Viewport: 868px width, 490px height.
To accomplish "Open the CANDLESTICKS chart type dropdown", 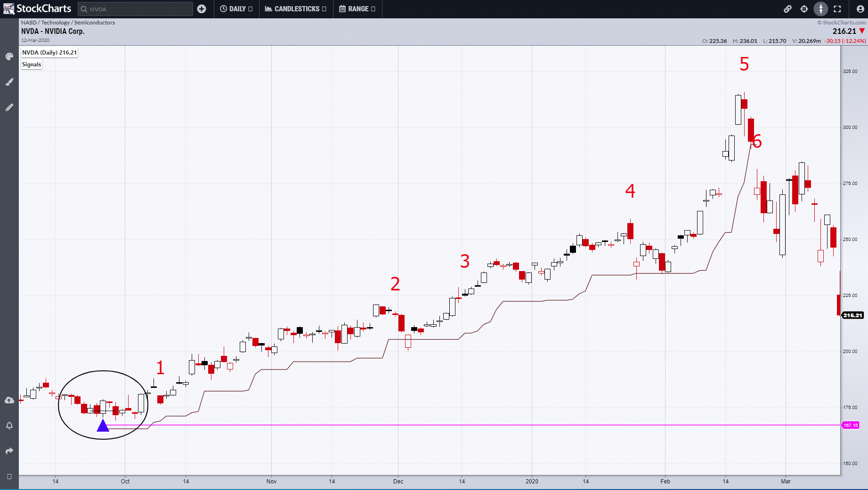I will coord(296,9).
